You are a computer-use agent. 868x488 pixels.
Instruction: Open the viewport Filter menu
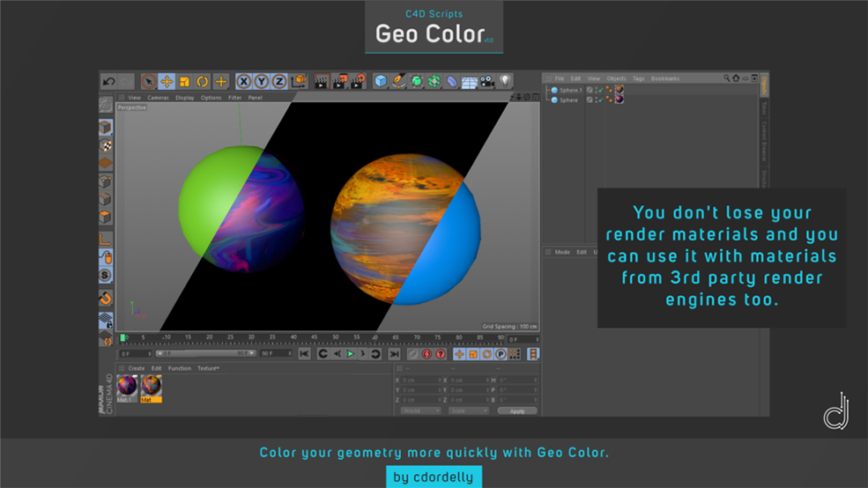click(x=234, y=98)
